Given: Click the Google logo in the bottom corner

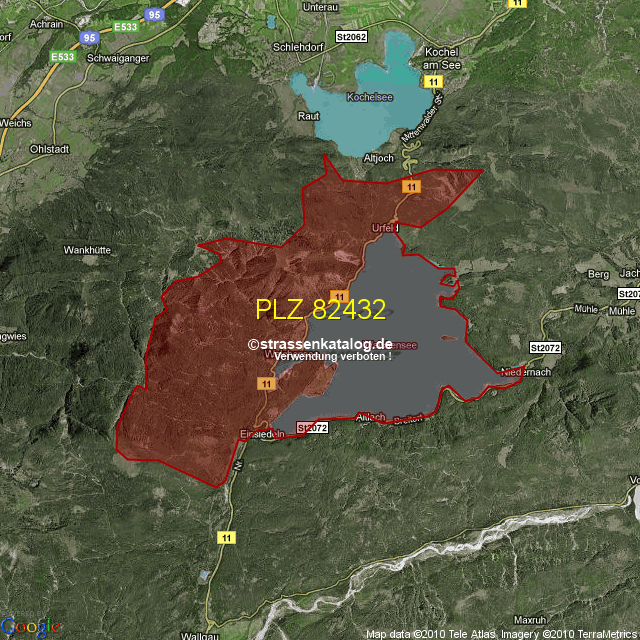Looking at the screenshot, I should click(x=30, y=627).
